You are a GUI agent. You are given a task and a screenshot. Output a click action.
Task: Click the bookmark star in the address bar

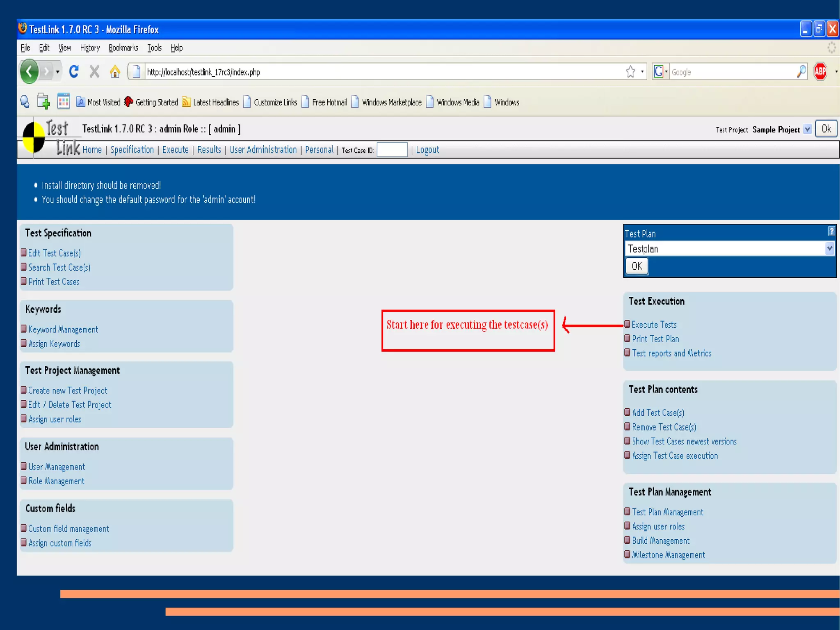[630, 72]
